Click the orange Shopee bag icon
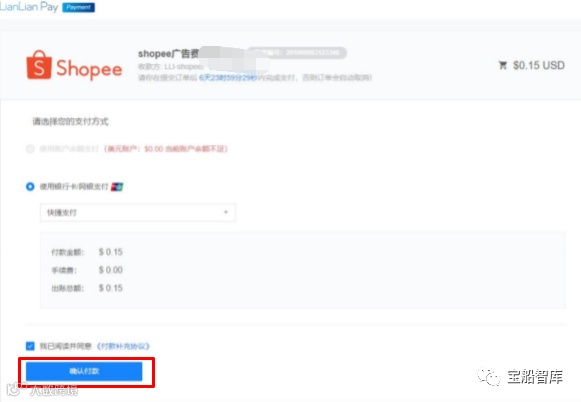This screenshot has height=402, width=581. point(39,65)
